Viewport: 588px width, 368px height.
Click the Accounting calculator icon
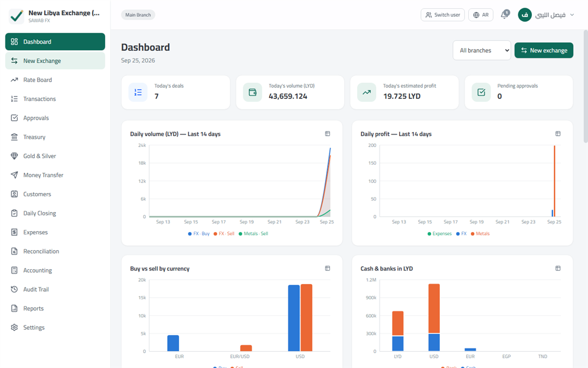tap(14, 270)
